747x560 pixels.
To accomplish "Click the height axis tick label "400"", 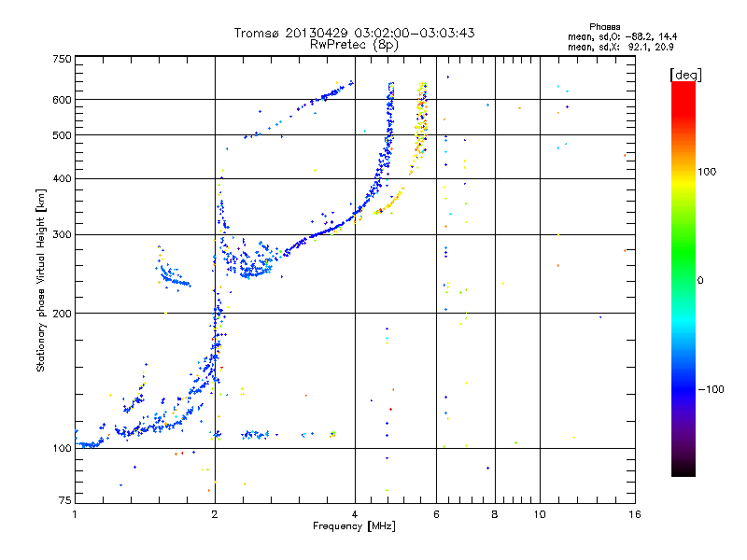I will click(x=62, y=178).
